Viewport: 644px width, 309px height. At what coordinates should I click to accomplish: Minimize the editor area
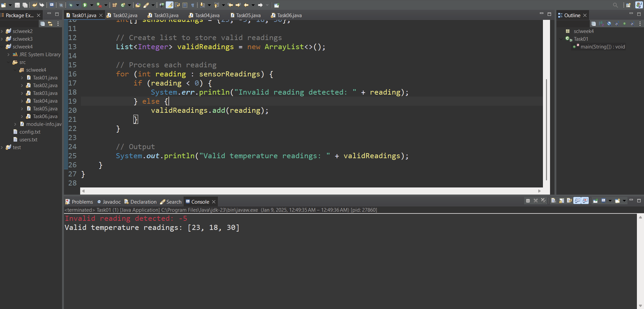[x=542, y=14]
